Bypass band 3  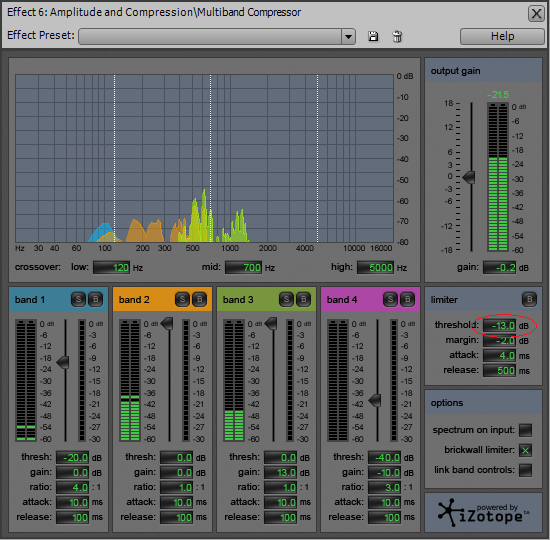point(303,299)
